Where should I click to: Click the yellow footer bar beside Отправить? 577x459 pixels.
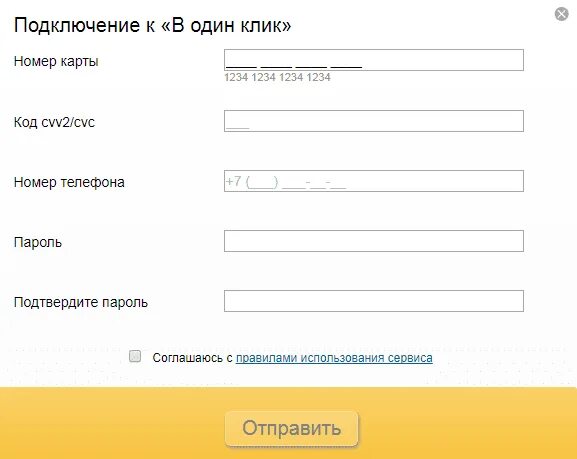tap(467, 423)
